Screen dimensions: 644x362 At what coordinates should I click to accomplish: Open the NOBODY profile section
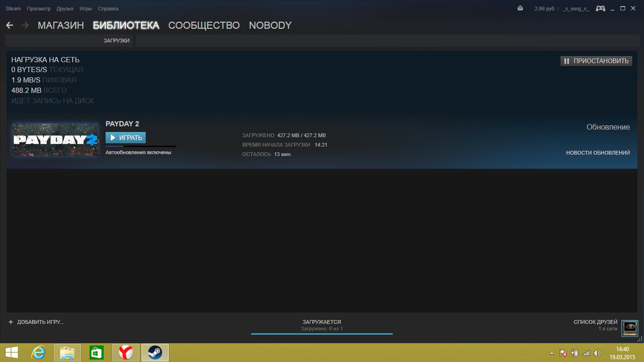pyautogui.click(x=270, y=25)
